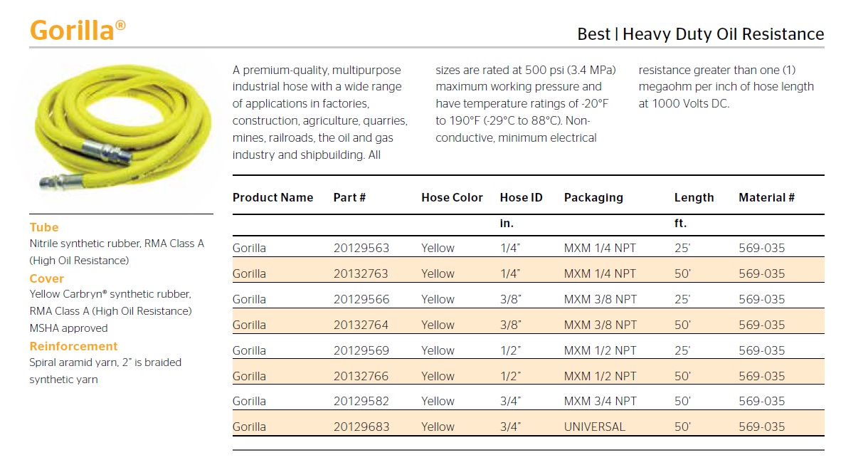Screen dimensions: 868x465
Task: Click the Reinforcement section heading
Action: [x=73, y=347]
